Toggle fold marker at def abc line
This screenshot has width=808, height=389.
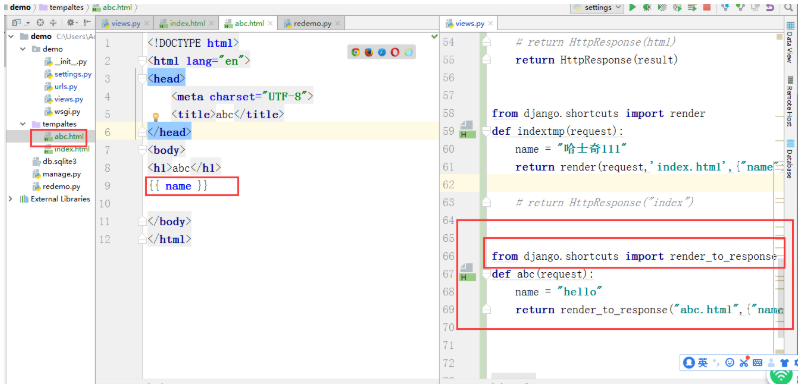pyautogui.click(x=486, y=274)
